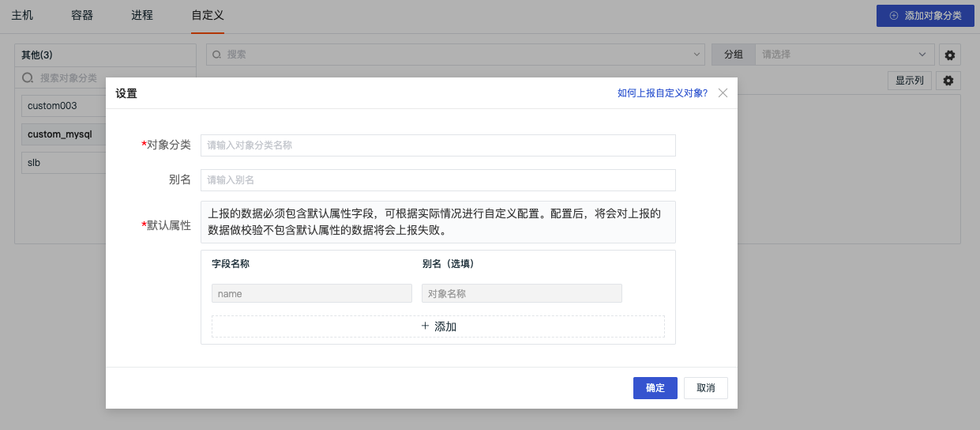This screenshot has width=980, height=430.
Task: Click the settings gear next to grouping dropdown
Action: coord(949,55)
